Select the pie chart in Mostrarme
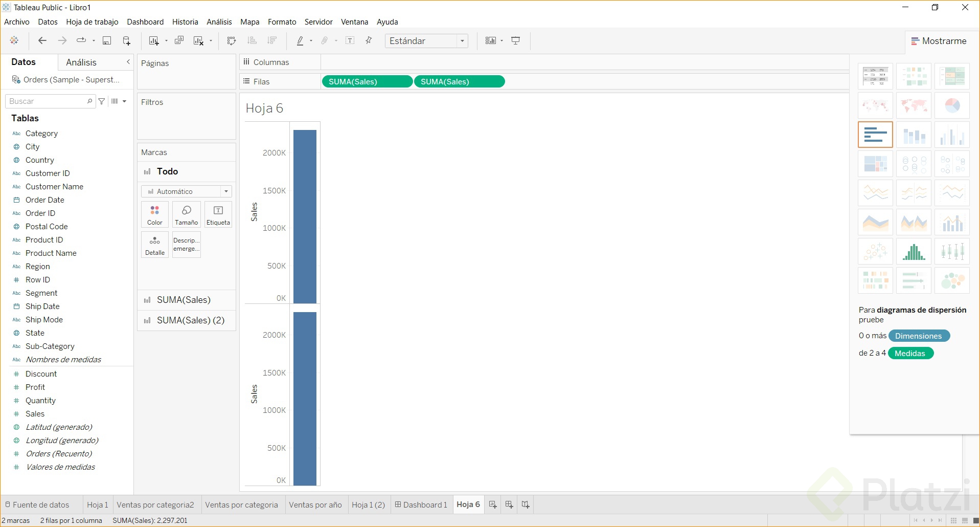Image resolution: width=980 pixels, height=527 pixels. [x=952, y=105]
